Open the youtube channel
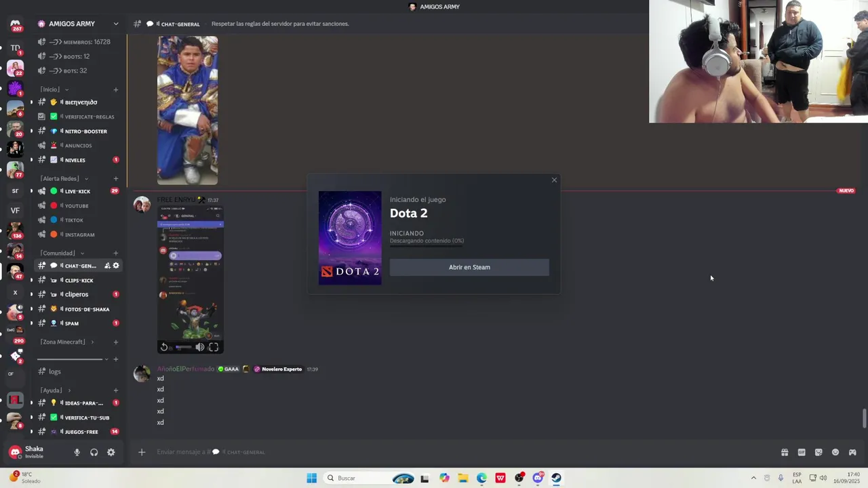The width and height of the screenshot is (868, 488). [x=79, y=206]
